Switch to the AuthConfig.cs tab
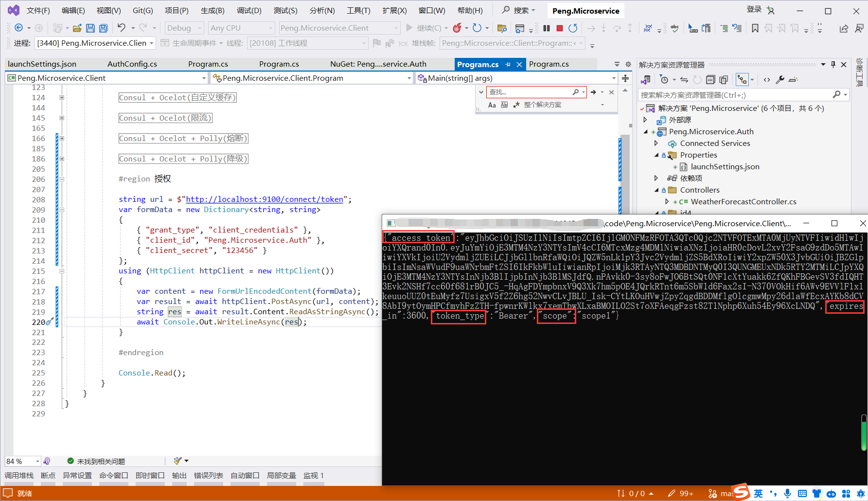Image resolution: width=868 pixels, height=501 pixels. coord(132,64)
